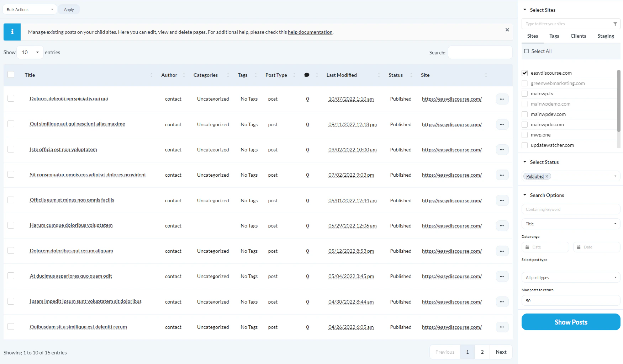Screen dimensions: 623x364
Task: Click the filter funnel icon in site search
Action: [x=615, y=24]
